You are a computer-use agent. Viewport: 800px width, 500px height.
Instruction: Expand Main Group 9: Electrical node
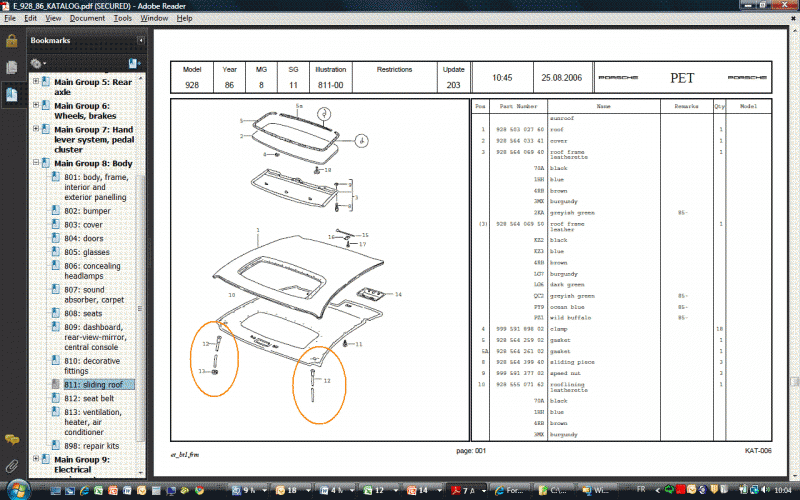[36, 459]
